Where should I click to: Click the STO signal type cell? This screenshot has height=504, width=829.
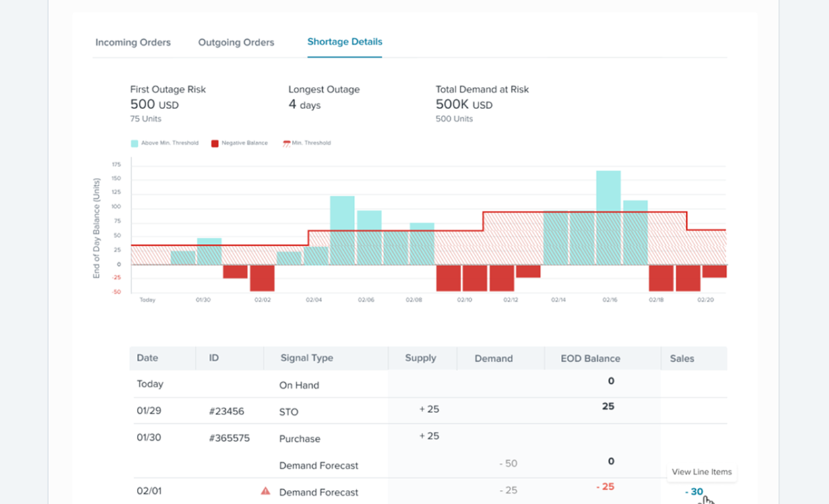[x=288, y=412]
